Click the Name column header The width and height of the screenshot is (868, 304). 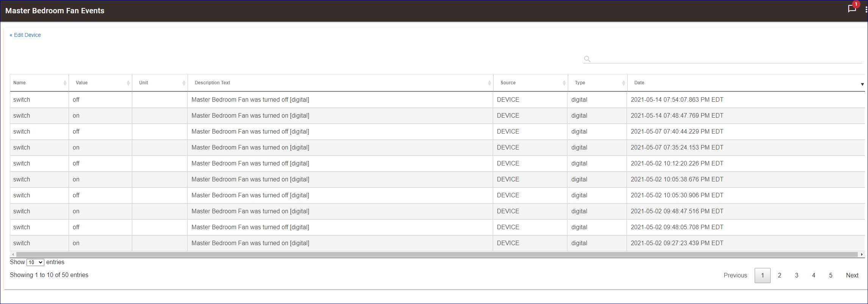pos(39,83)
